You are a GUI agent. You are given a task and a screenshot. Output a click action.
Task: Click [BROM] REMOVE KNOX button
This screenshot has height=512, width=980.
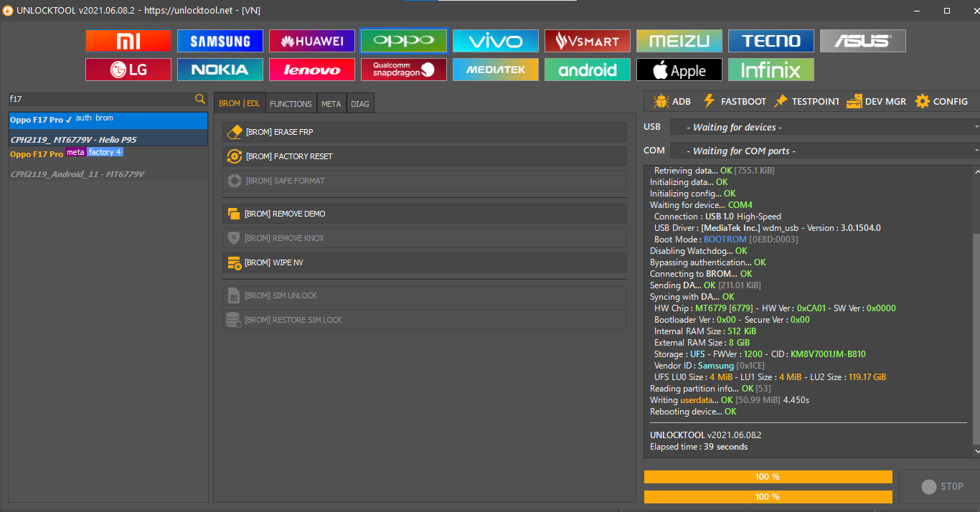click(425, 238)
